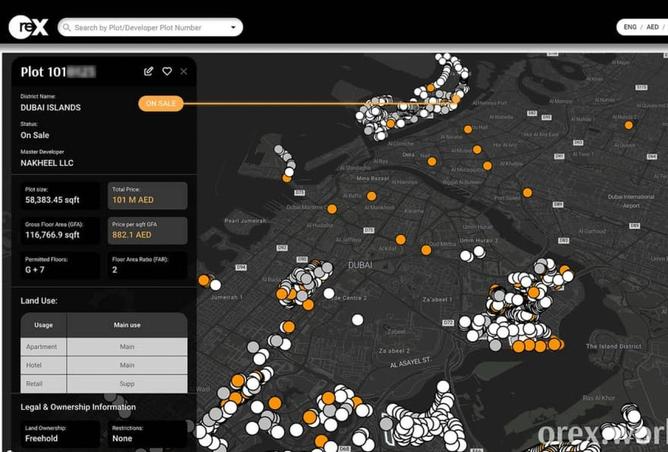
Task: Click the edit icon beside plot title
Action: click(149, 72)
